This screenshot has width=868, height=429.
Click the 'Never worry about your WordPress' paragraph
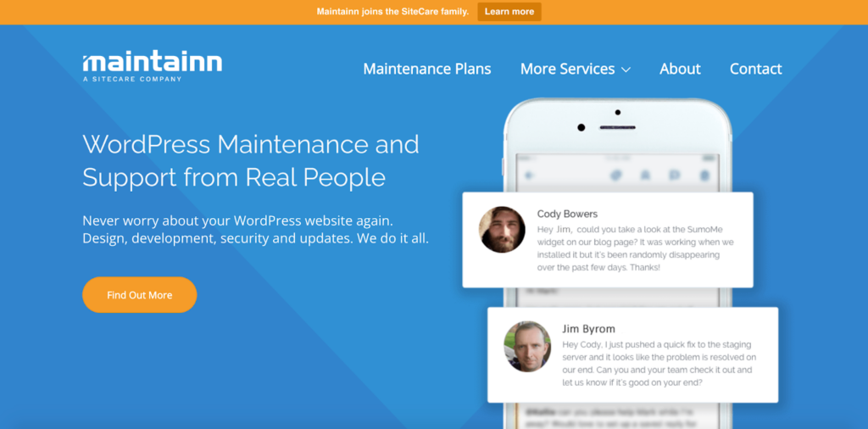[256, 230]
